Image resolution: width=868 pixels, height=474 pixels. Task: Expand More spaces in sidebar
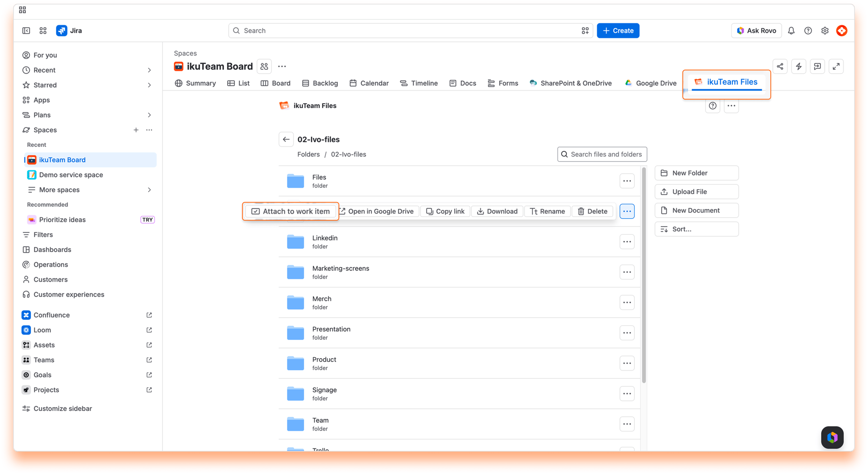point(149,190)
